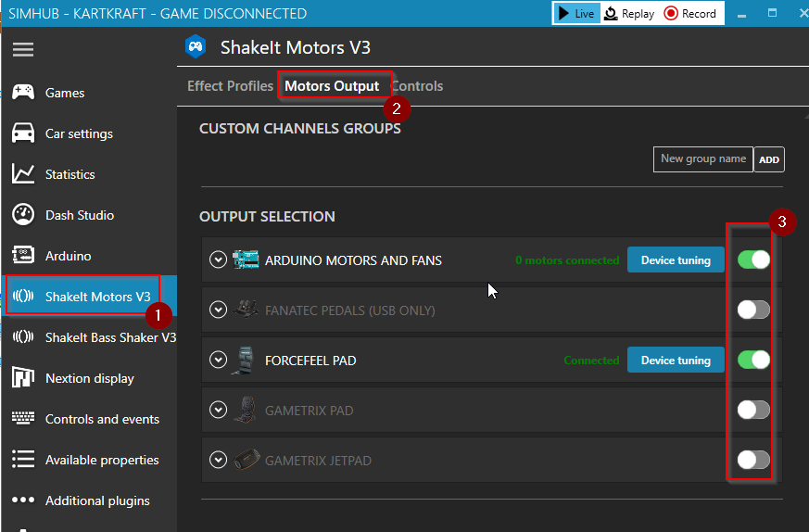Click the Nextion display icon
809x532 pixels.
click(x=23, y=378)
